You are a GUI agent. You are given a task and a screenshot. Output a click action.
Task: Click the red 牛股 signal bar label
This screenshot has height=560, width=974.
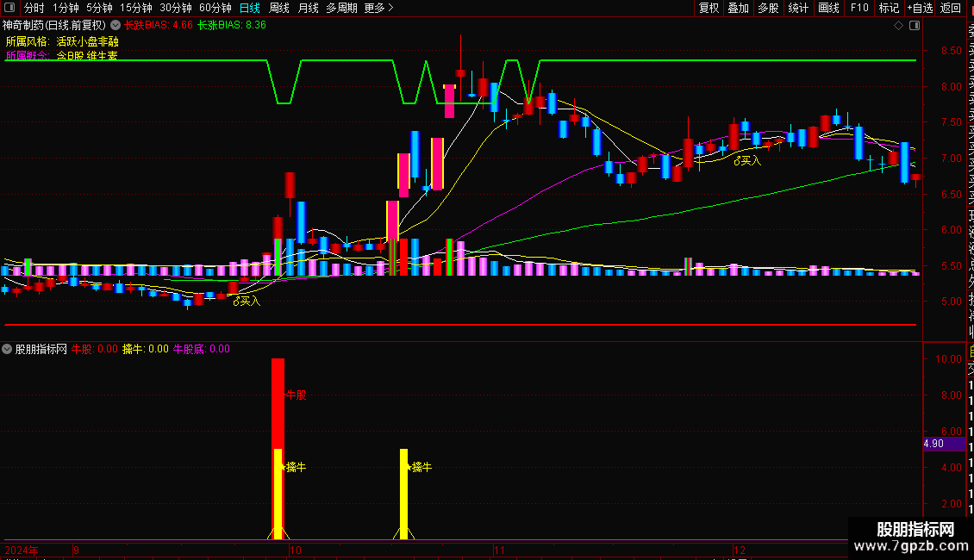(296, 395)
